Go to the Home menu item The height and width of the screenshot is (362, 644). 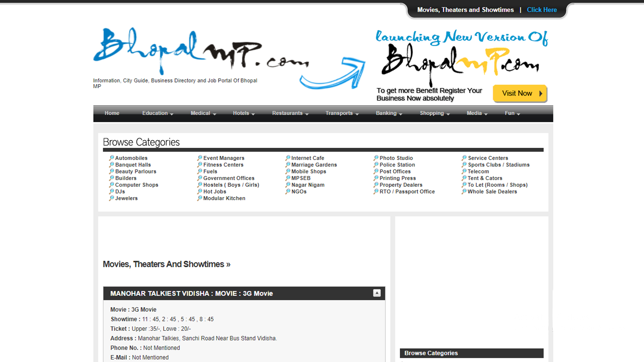pyautogui.click(x=112, y=113)
